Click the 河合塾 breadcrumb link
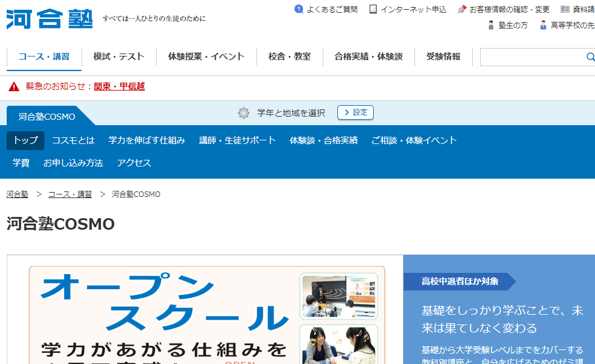Screen dimensions: 595x364 [18, 194]
